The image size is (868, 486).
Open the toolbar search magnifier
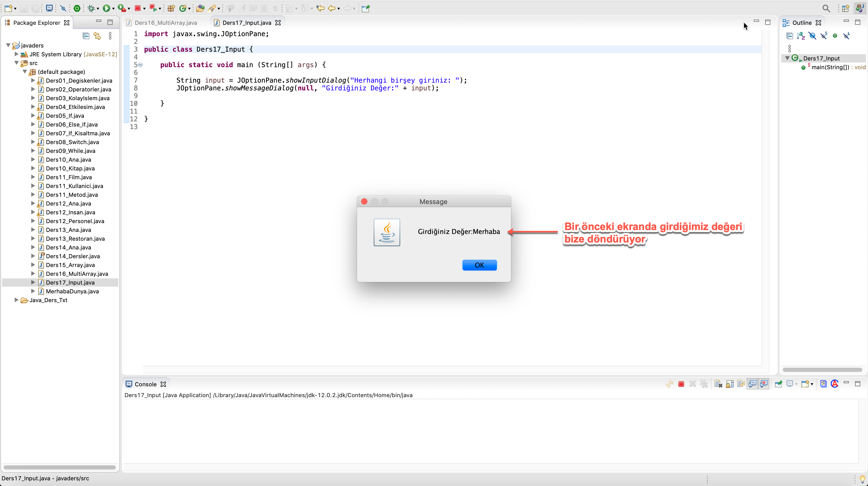coord(826,9)
